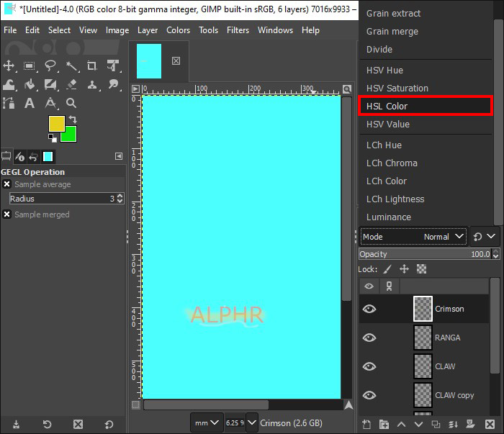This screenshot has height=434, width=504.
Task: Select the Eraser tool
Action: click(71, 84)
